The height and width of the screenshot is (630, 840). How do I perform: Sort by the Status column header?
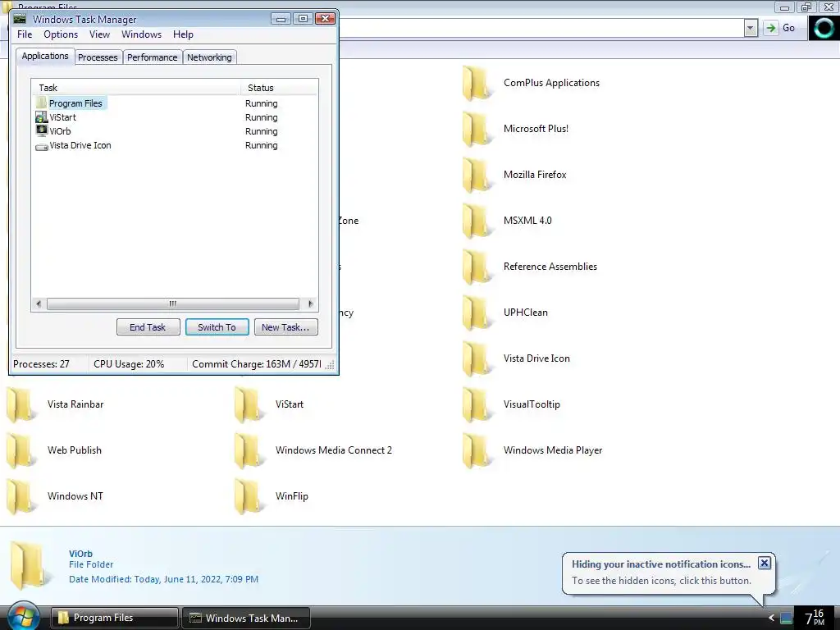(x=279, y=88)
